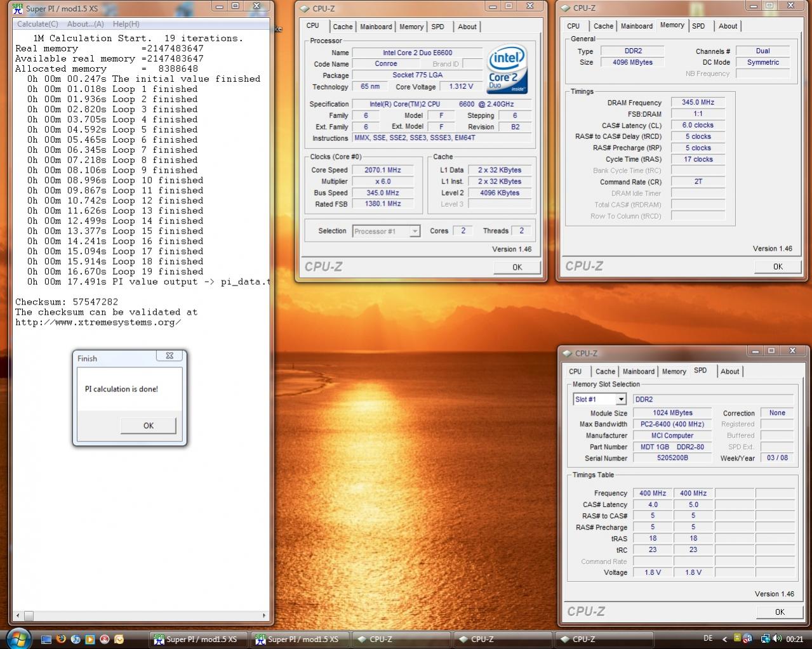The width and height of the screenshot is (812, 649).
Task: Click the CAS# Latency value '6.0 clocks'
Action: pyautogui.click(x=698, y=125)
